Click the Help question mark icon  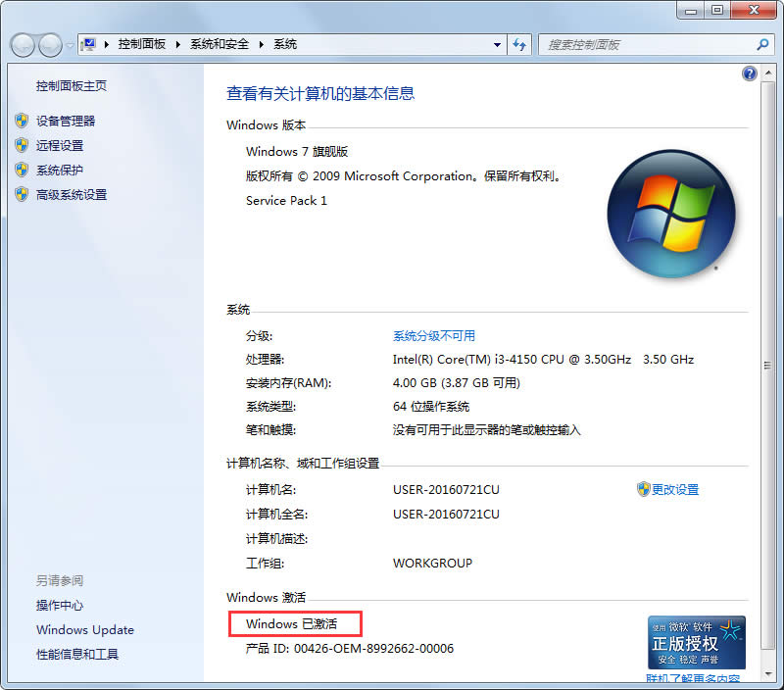click(749, 73)
